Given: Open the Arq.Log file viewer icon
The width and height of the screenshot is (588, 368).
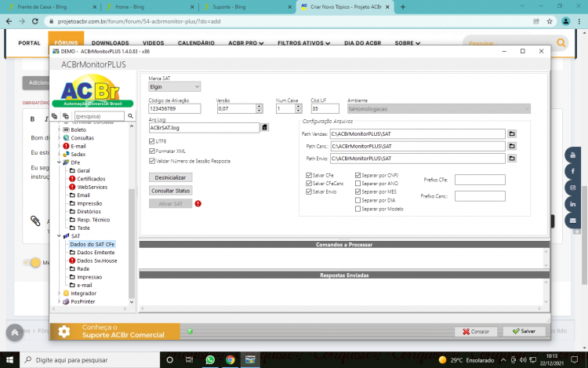Looking at the screenshot, I should (x=264, y=128).
